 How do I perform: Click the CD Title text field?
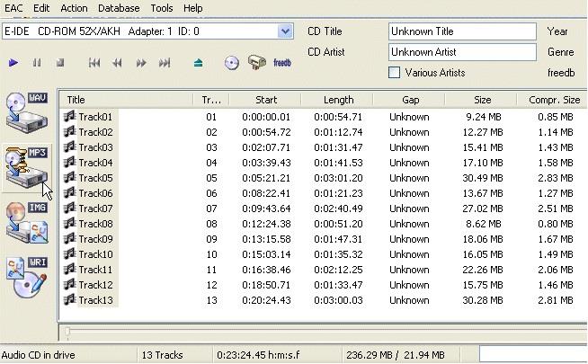click(462, 31)
